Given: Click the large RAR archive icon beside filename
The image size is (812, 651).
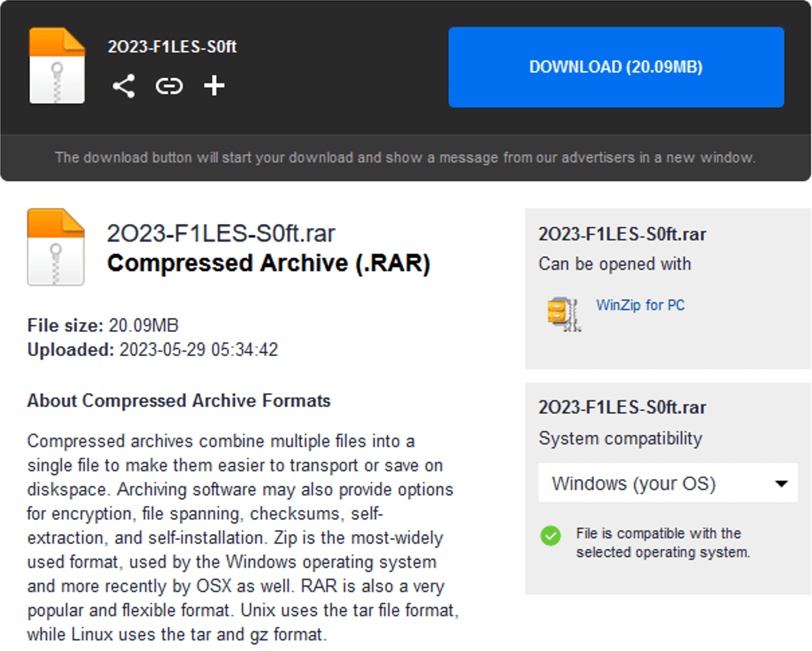Looking at the screenshot, I should click(56, 247).
